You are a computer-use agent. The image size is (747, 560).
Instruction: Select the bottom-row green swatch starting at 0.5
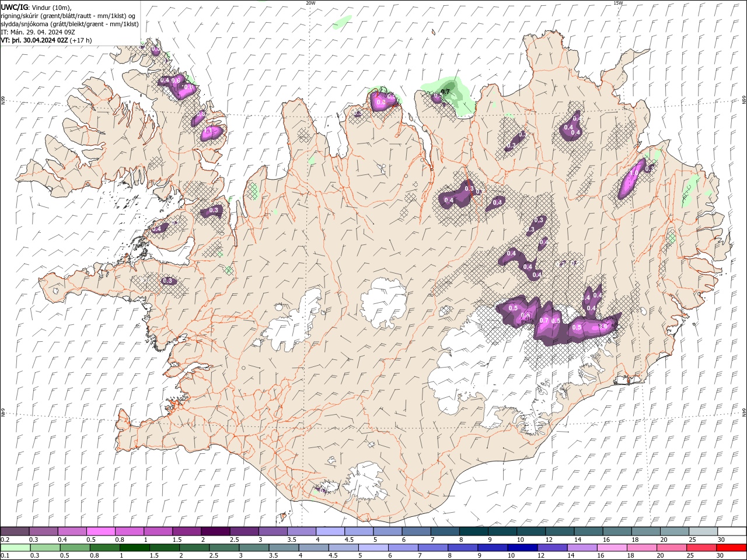tap(75, 548)
